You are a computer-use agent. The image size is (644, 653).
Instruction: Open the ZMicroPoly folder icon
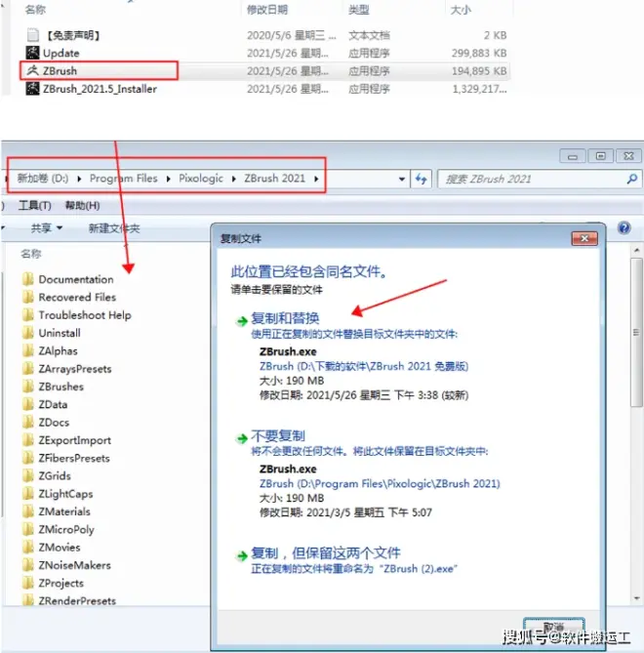click(x=28, y=529)
